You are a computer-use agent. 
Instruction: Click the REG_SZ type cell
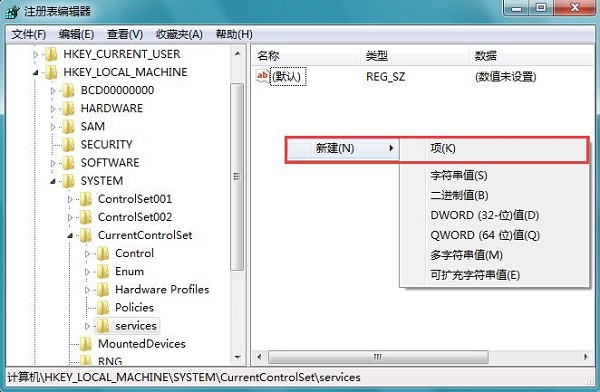[x=385, y=77]
